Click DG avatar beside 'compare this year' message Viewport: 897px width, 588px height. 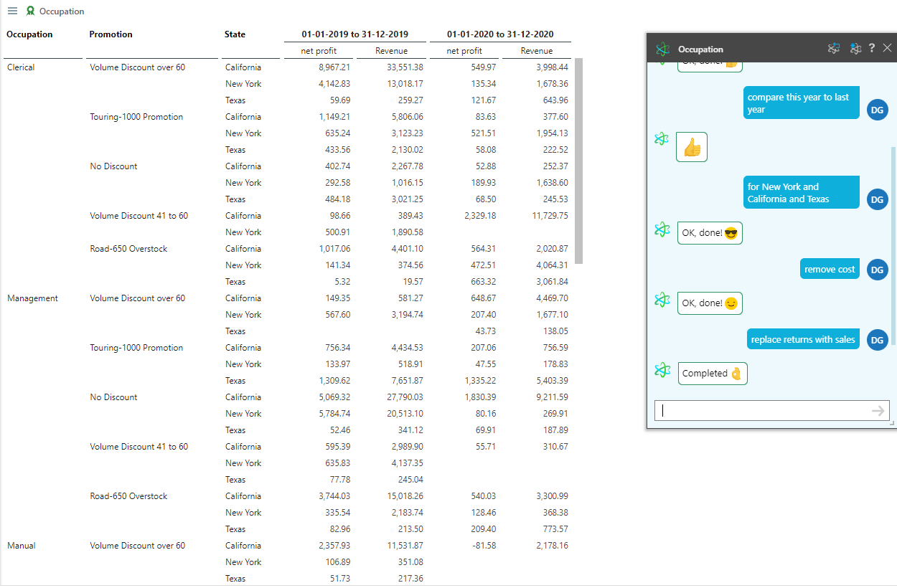878,110
